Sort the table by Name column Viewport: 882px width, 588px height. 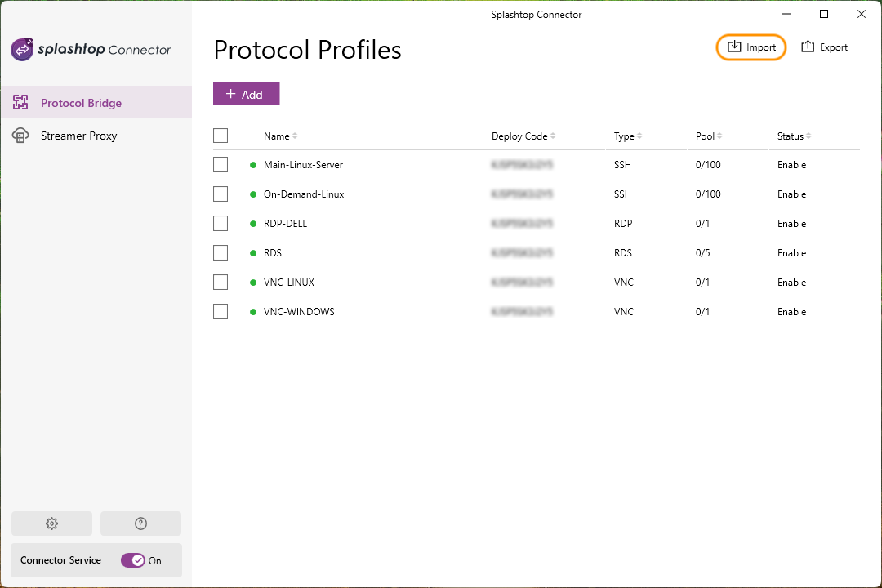[280, 136]
